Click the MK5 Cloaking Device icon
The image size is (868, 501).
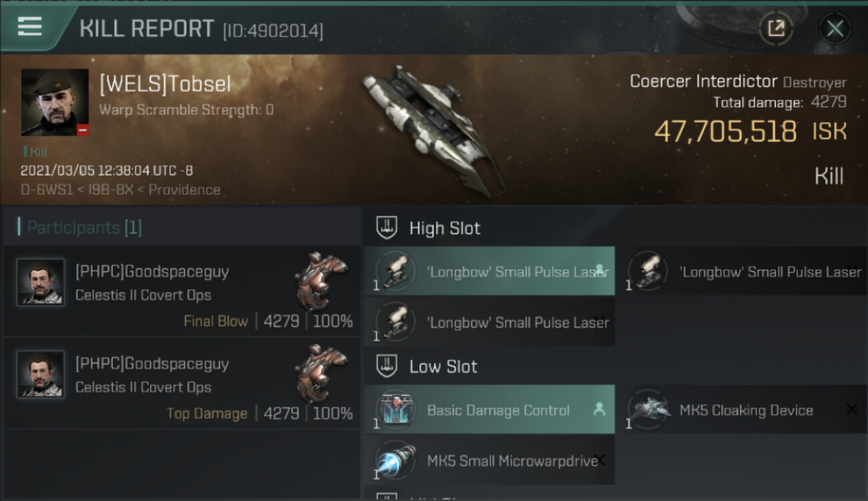pos(649,409)
